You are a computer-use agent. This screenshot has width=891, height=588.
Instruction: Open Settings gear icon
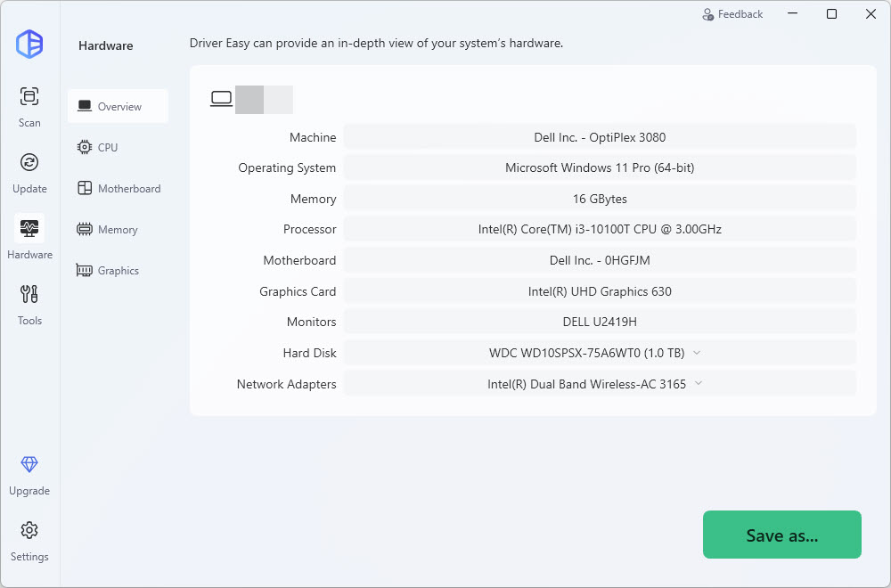(x=29, y=531)
